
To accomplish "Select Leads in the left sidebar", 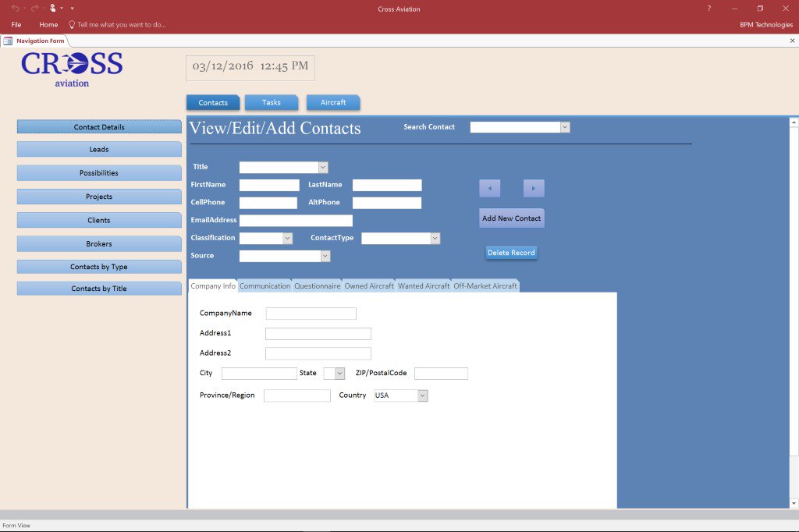I will tap(99, 149).
